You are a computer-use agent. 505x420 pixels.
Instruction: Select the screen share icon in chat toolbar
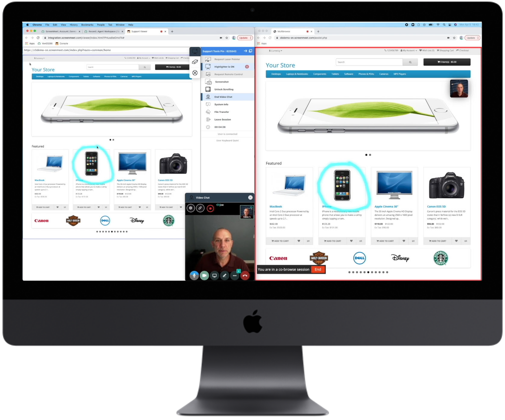tap(214, 275)
